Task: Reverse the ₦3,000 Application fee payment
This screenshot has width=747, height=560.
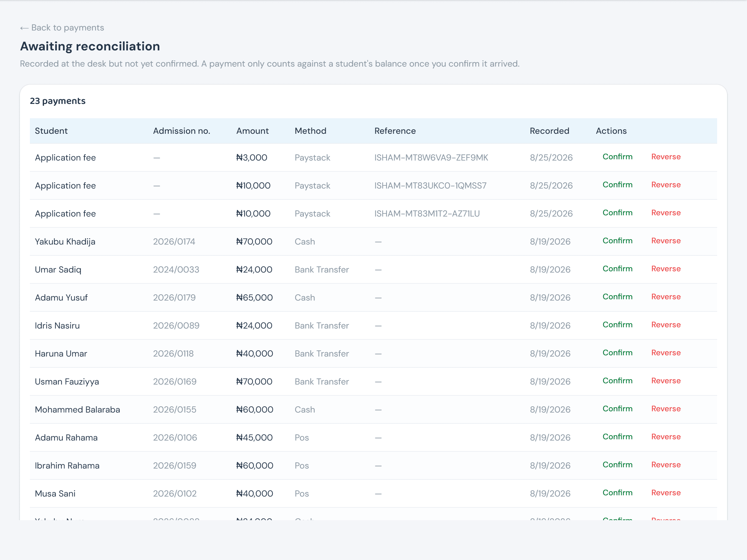Action: click(666, 156)
